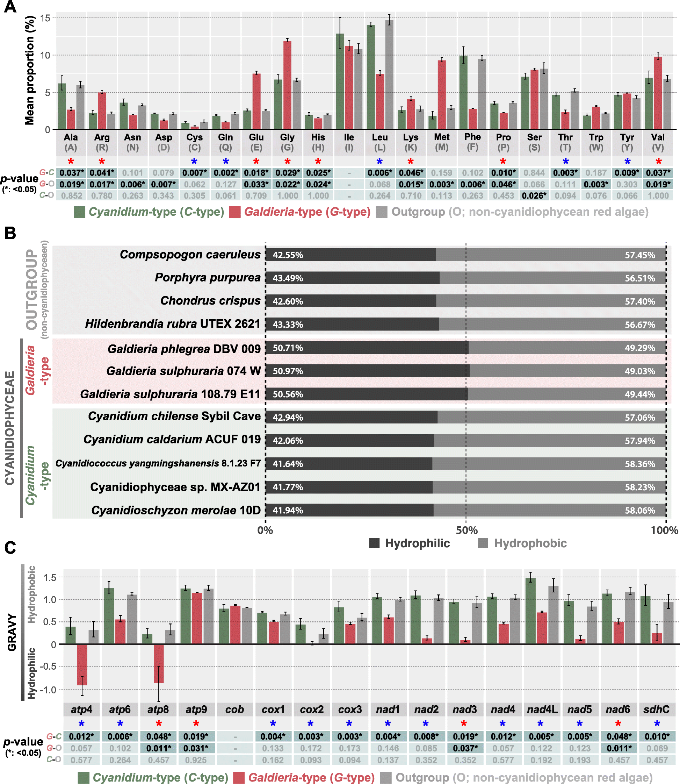Viewport: 680px width, 784px height.
Task: Click the 'nad4L' gene label
Action: coord(542,709)
